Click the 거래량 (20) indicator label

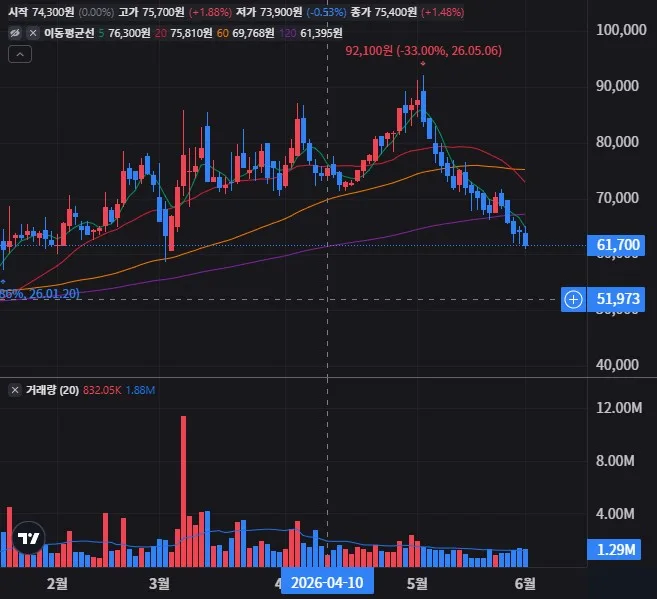pos(52,390)
